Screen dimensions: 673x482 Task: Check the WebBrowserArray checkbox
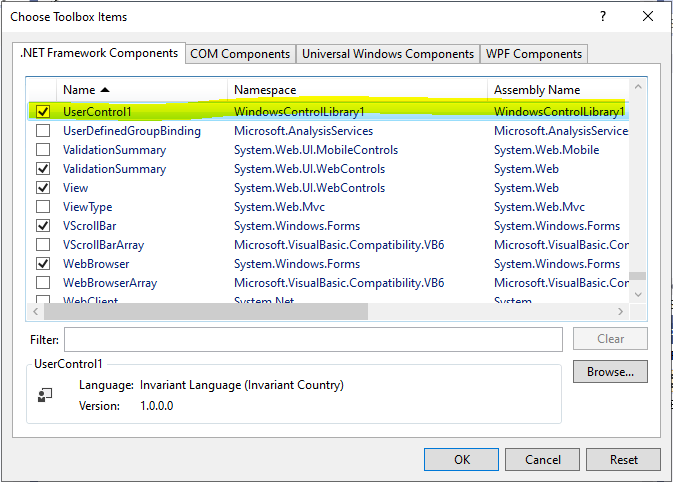point(43,282)
